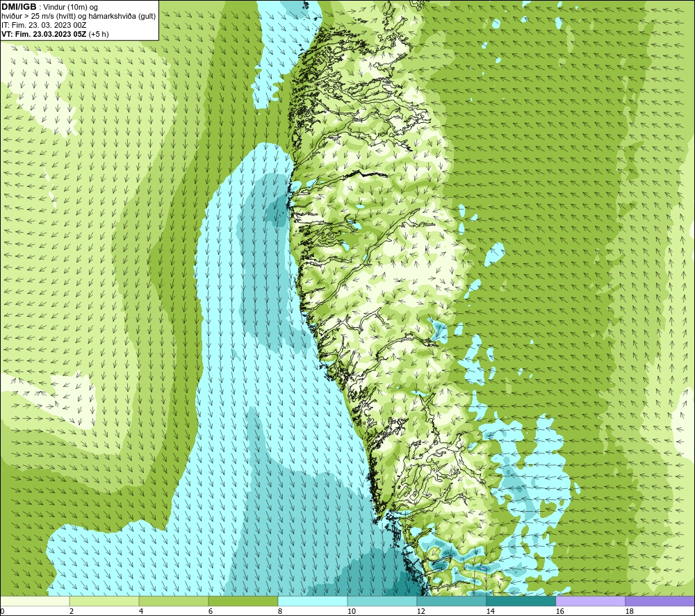The width and height of the screenshot is (695, 616).
Task: Click the legend label '8'
Action: 279,612
